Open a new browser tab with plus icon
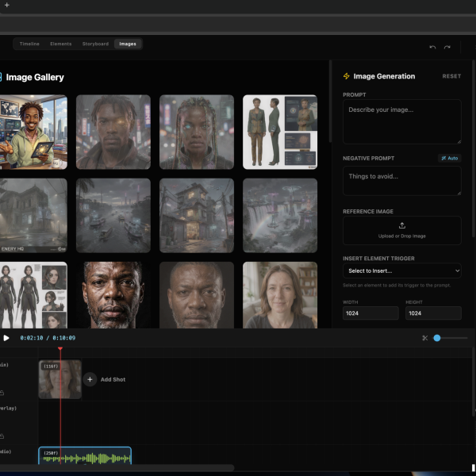This screenshot has height=476, width=476. 6,5
